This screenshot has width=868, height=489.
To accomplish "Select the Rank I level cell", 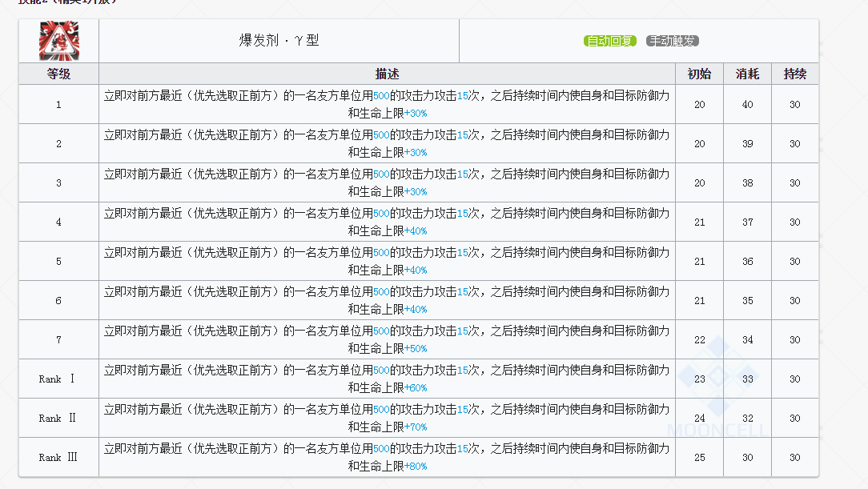I will click(58, 379).
